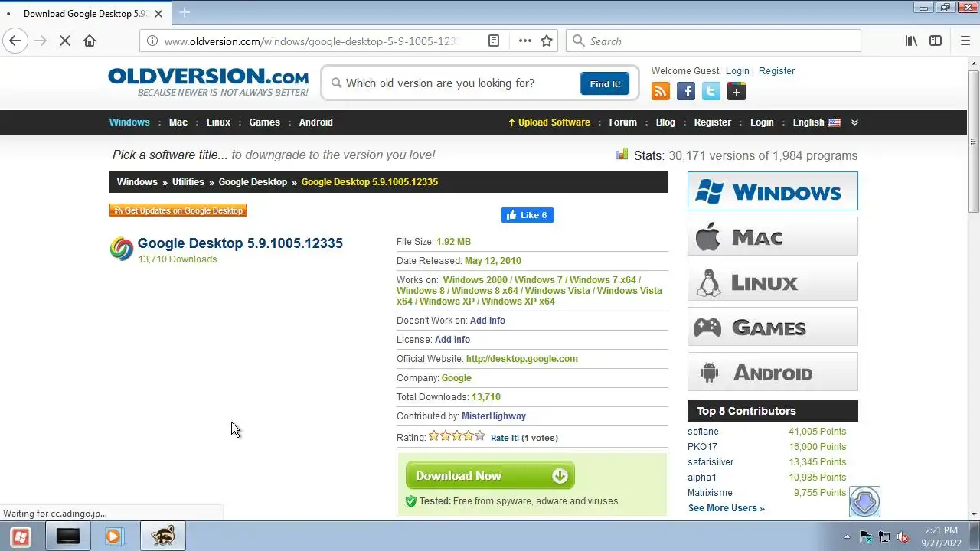Click the Windows platform banner in sidebar
This screenshot has height=551, width=980.
pyautogui.click(x=773, y=191)
